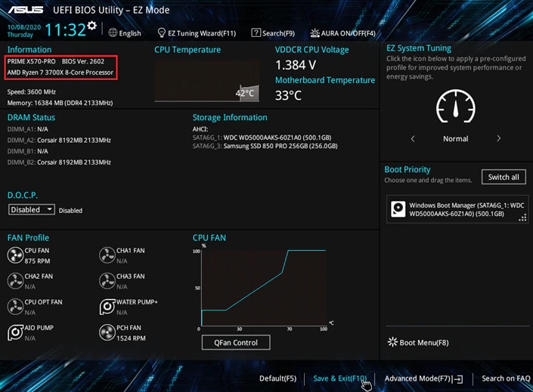
Task: Click AMD Ryzen 7 3700X processor text
Action: pos(60,73)
